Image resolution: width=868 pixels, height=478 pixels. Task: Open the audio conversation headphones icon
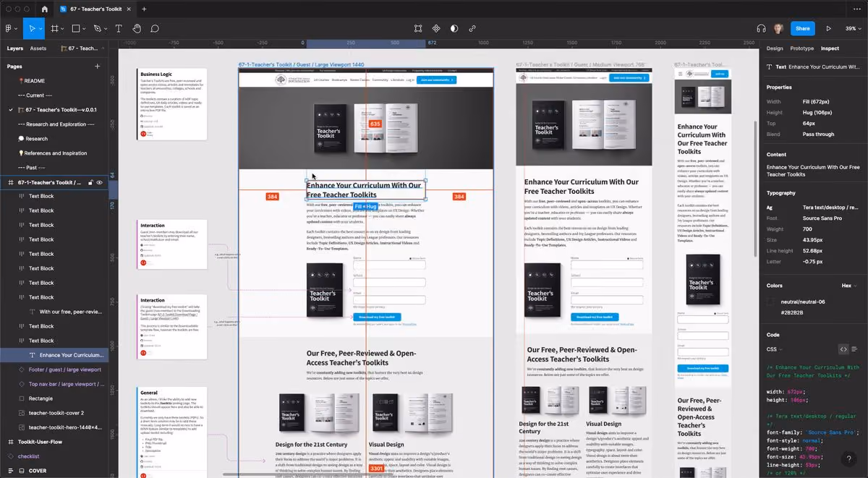click(x=761, y=28)
